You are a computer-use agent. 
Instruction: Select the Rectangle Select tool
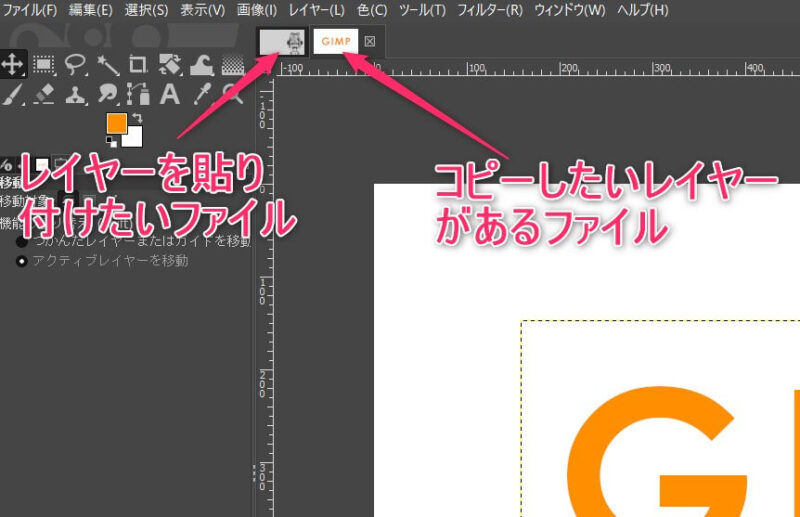[44, 64]
